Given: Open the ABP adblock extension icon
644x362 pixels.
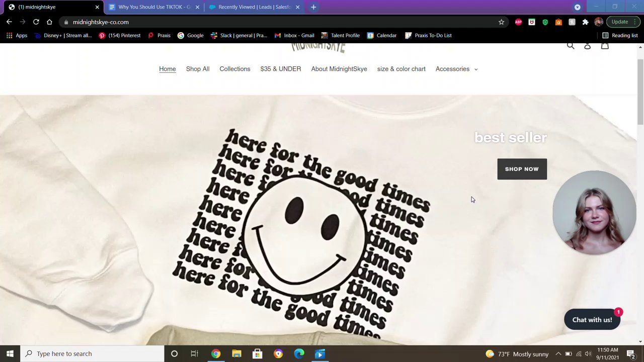Looking at the screenshot, I should [x=518, y=22].
